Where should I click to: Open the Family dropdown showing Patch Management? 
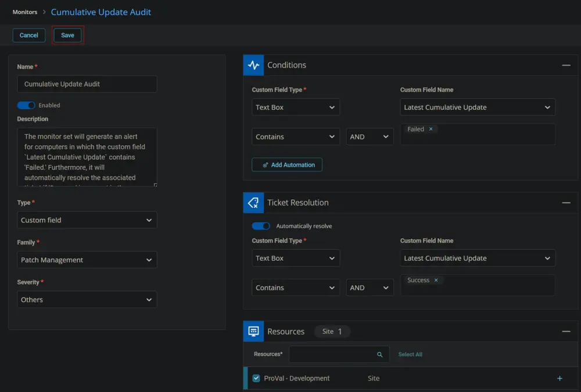87,260
